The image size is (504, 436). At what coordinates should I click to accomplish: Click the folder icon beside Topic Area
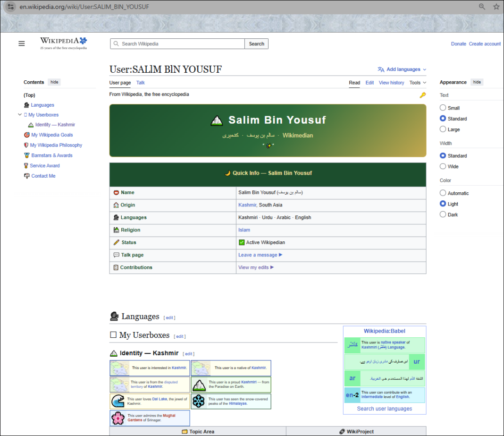(185, 431)
